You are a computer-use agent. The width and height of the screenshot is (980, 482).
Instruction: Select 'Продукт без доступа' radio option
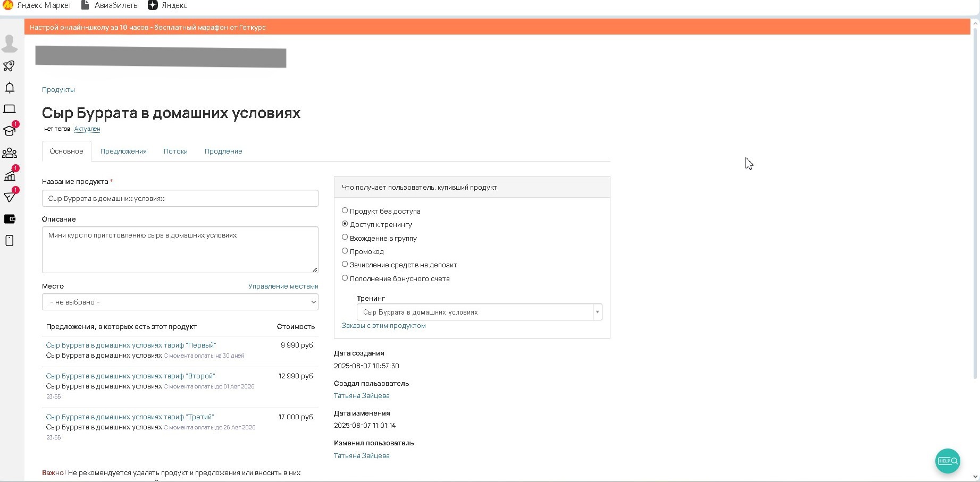345,210
